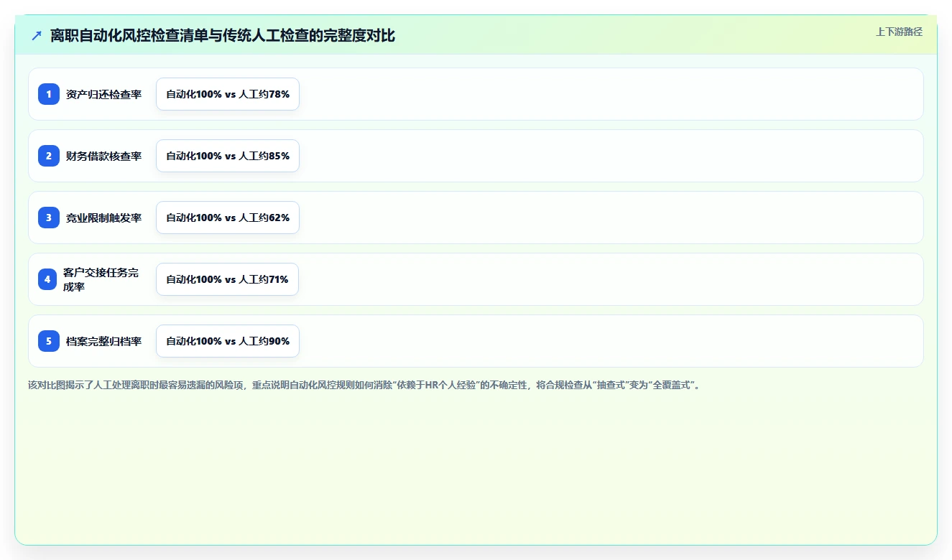The image size is (952, 560).
Task: Click the arrow icon beside the title
Action: [37, 35]
